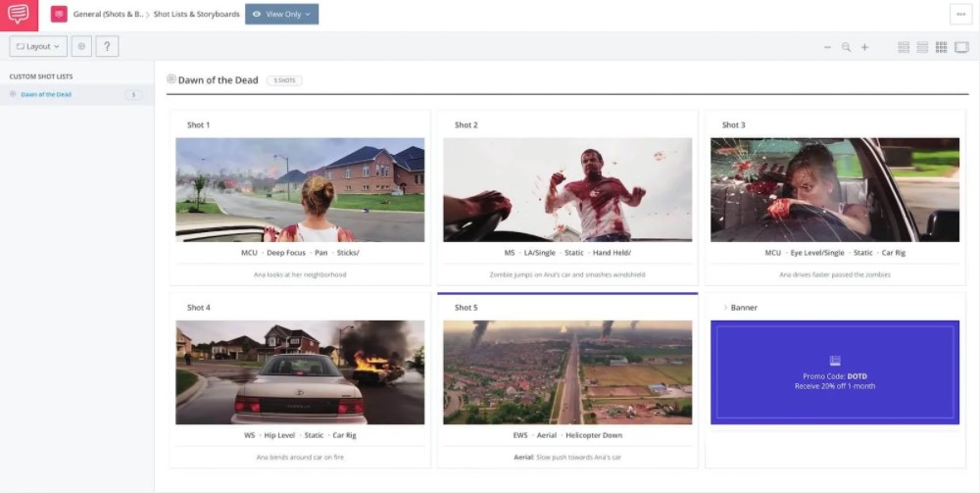Image resolution: width=980 pixels, height=493 pixels.
Task: Click Shot 5 specs EWS Aerial Helicopter Down
Action: coord(567,435)
